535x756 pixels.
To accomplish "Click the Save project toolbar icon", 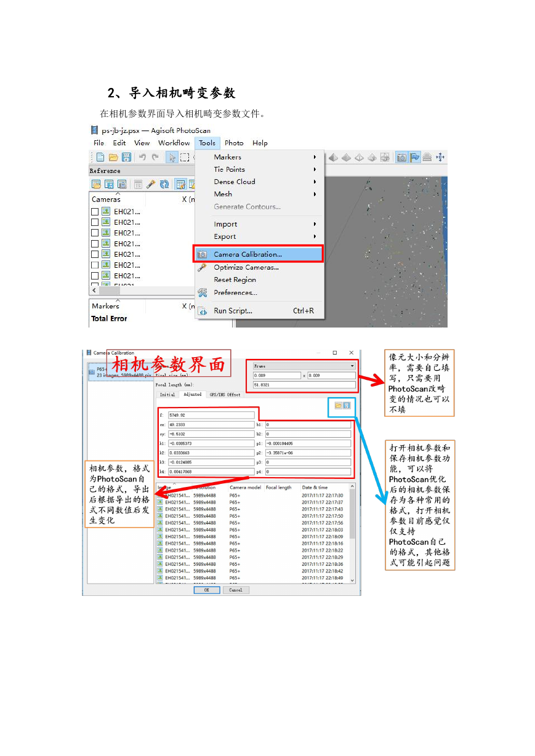I will [126, 158].
